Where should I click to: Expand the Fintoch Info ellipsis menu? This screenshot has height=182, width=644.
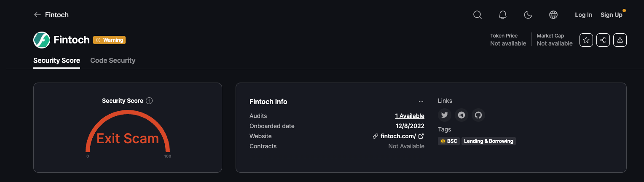coord(421,102)
